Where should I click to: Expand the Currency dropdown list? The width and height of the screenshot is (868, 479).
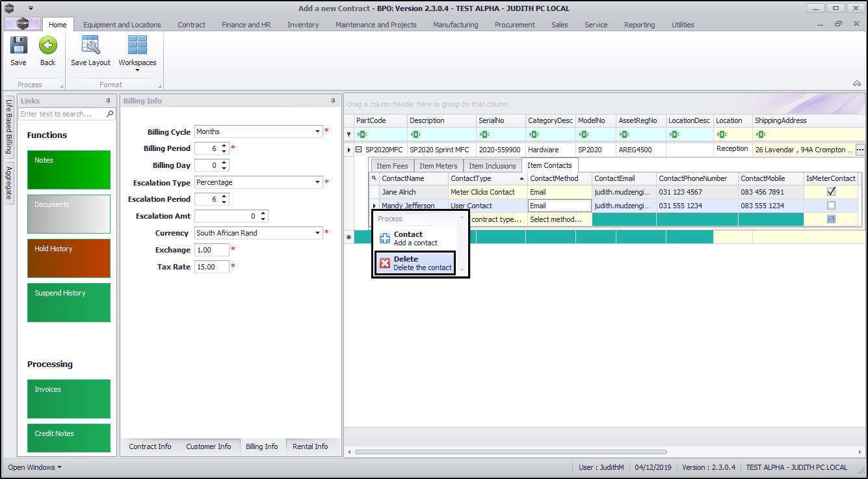pos(318,233)
